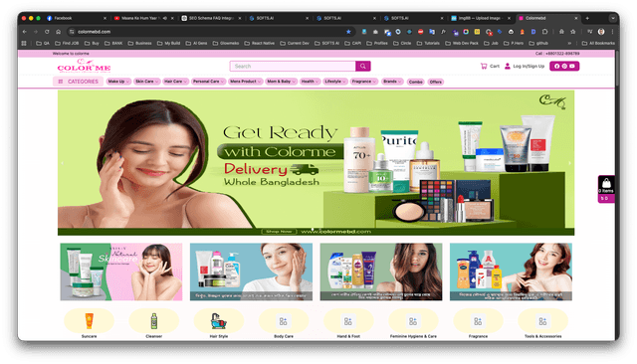Open the Natural Skincare banner thumbnail
Image resolution: width=637 pixels, height=364 pixels.
click(121, 272)
